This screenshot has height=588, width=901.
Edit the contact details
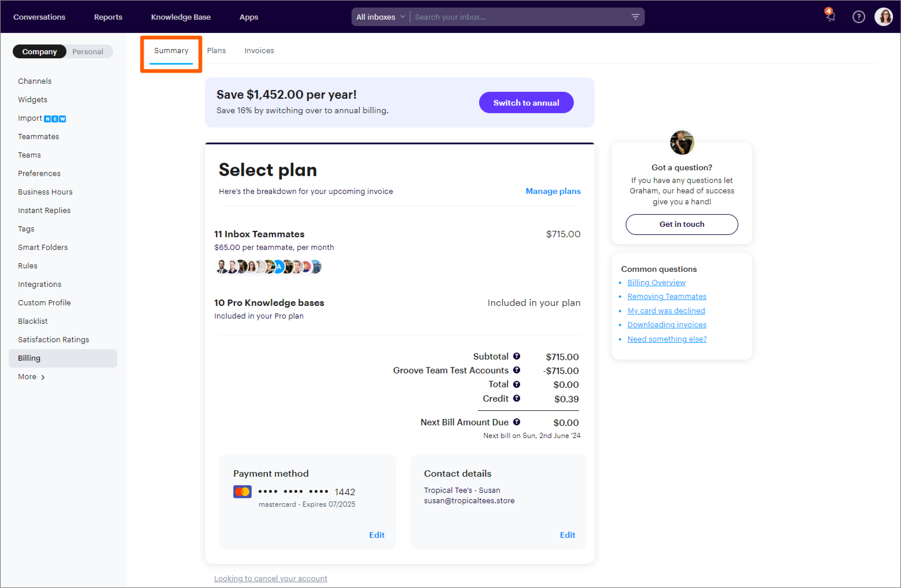tap(567, 535)
